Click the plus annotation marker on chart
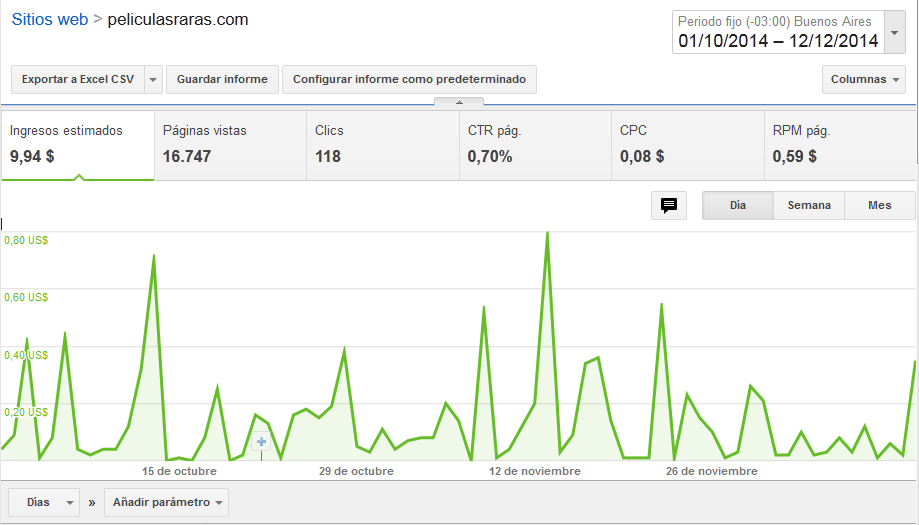The width and height of the screenshot is (919, 525). click(261, 442)
